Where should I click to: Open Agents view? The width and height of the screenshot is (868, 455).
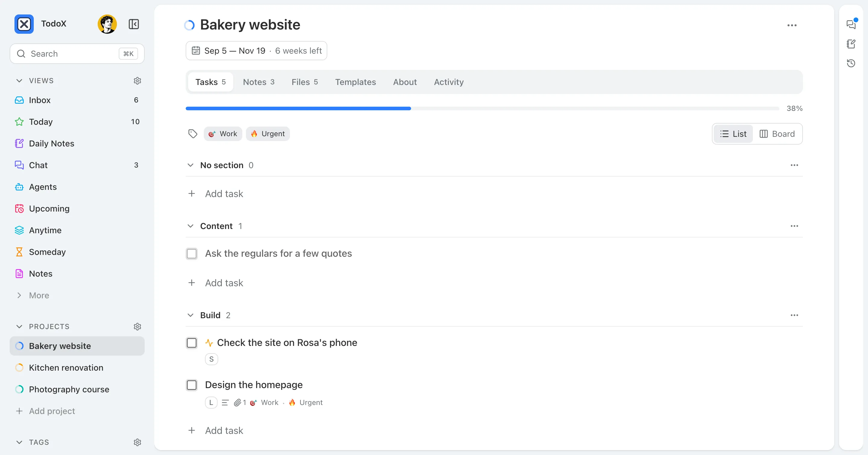(x=77, y=187)
